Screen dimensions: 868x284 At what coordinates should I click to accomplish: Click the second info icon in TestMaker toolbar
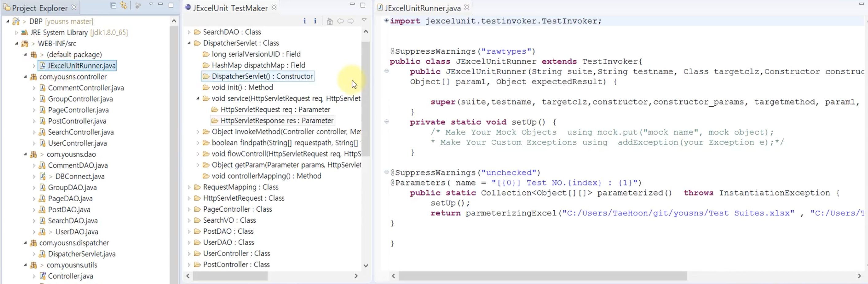pos(315,21)
